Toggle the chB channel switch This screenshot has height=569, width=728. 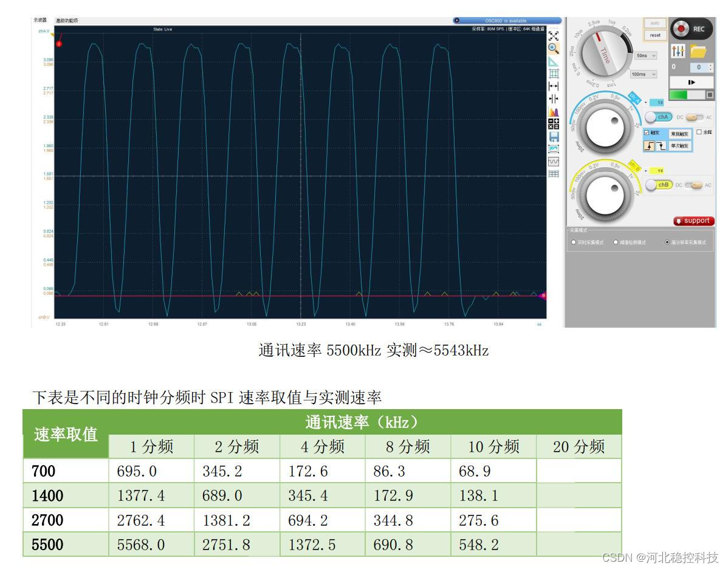(x=658, y=185)
